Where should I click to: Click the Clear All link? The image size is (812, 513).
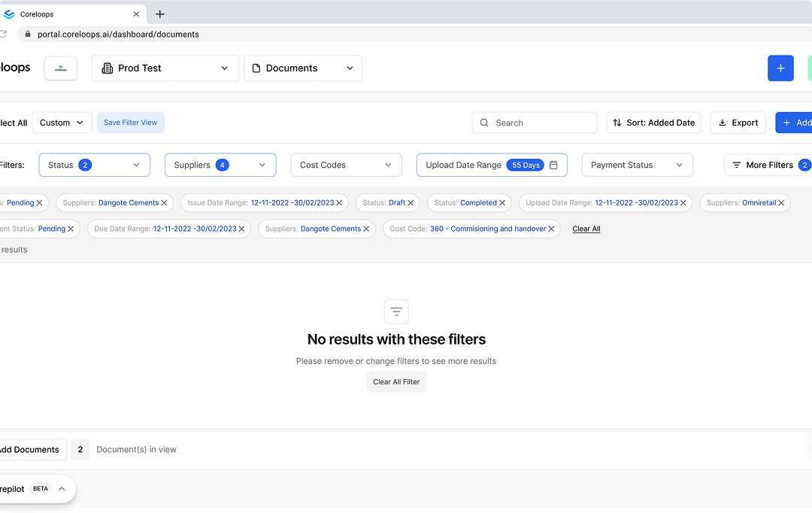tap(586, 229)
